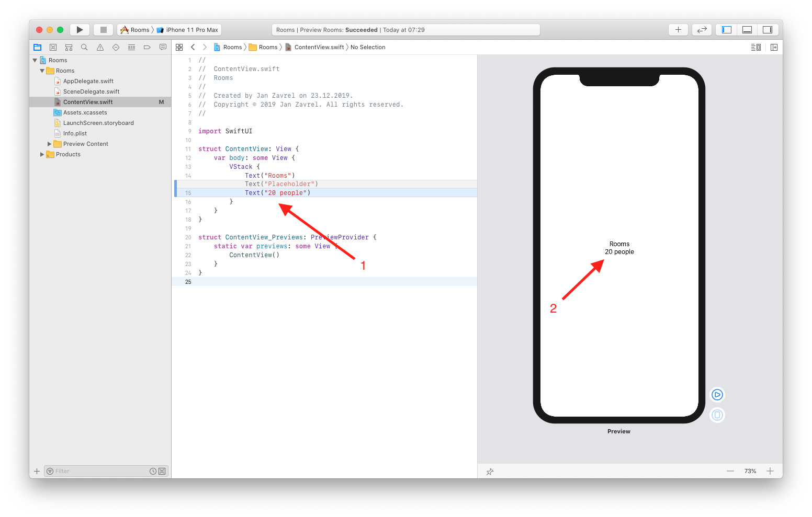Expand the Preview Content folder
Screen dimensions: 812x517
[x=50, y=143]
